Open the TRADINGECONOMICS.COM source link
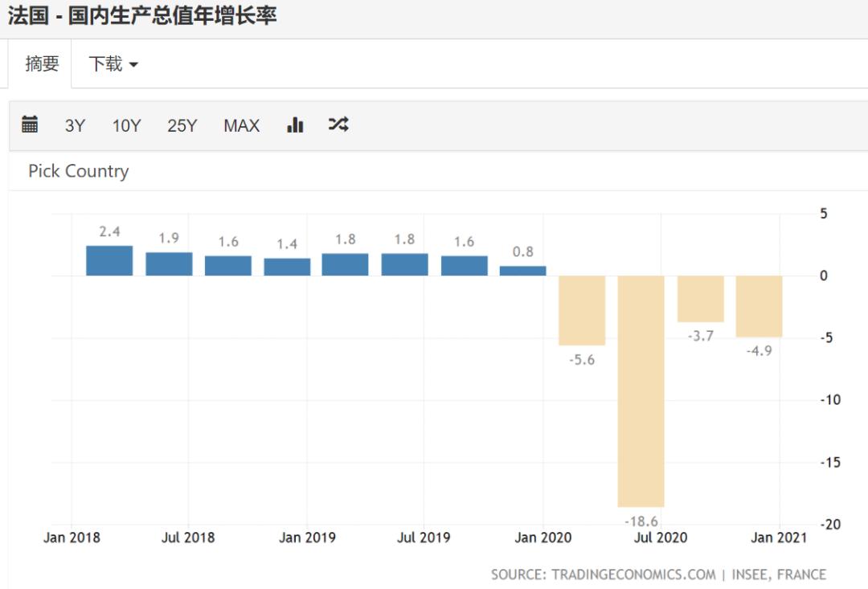 tap(634, 575)
